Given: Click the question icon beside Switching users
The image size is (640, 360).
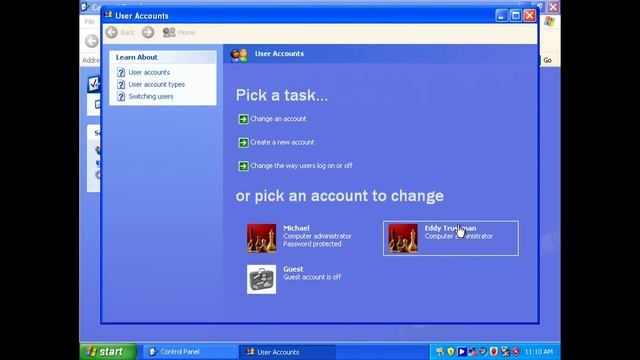Looking at the screenshot, I should (x=121, y=96).
